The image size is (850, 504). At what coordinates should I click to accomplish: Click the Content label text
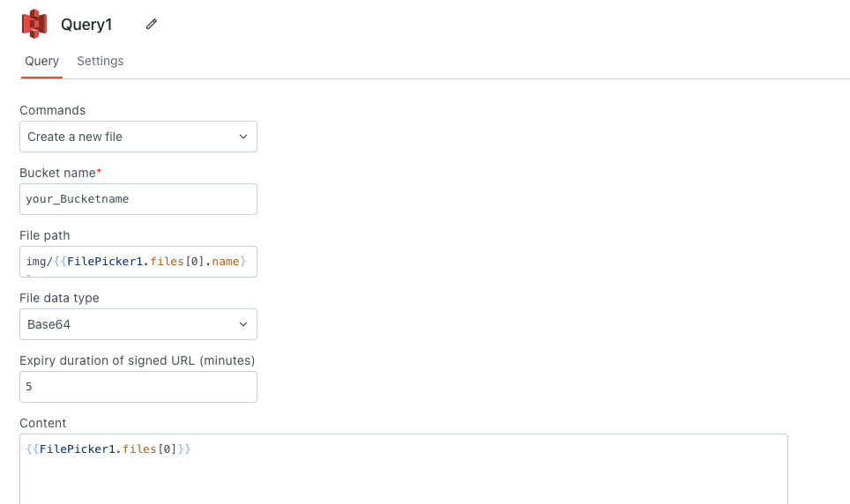tap(43, 423)
